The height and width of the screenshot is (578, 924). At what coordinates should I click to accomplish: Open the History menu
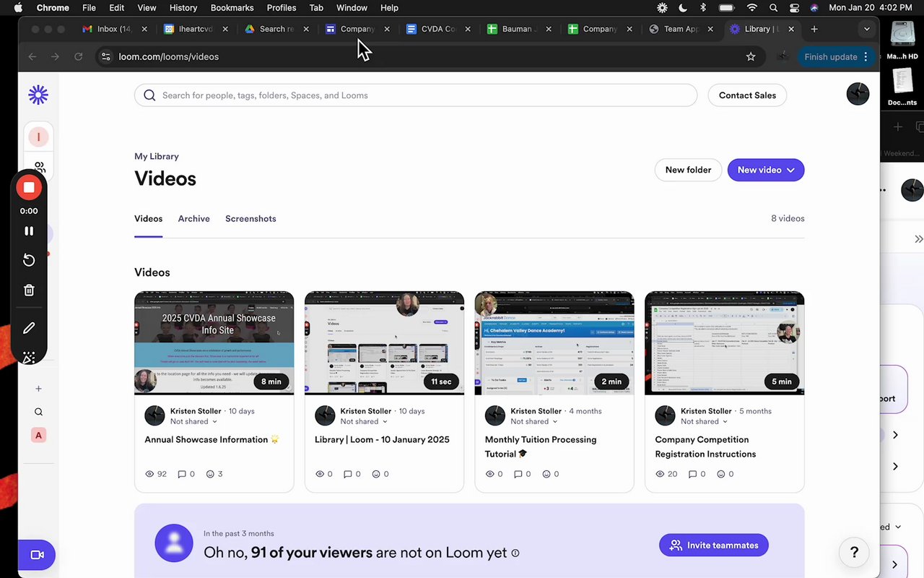pos(183,8)
